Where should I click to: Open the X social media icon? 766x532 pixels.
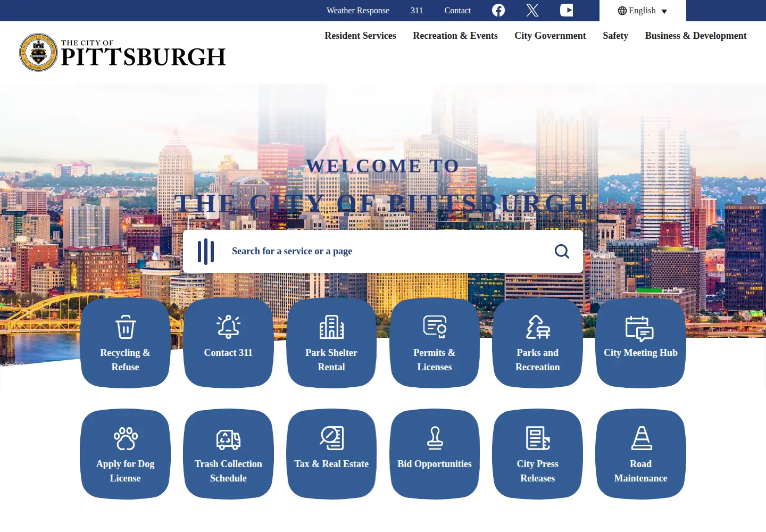point(532,10)
